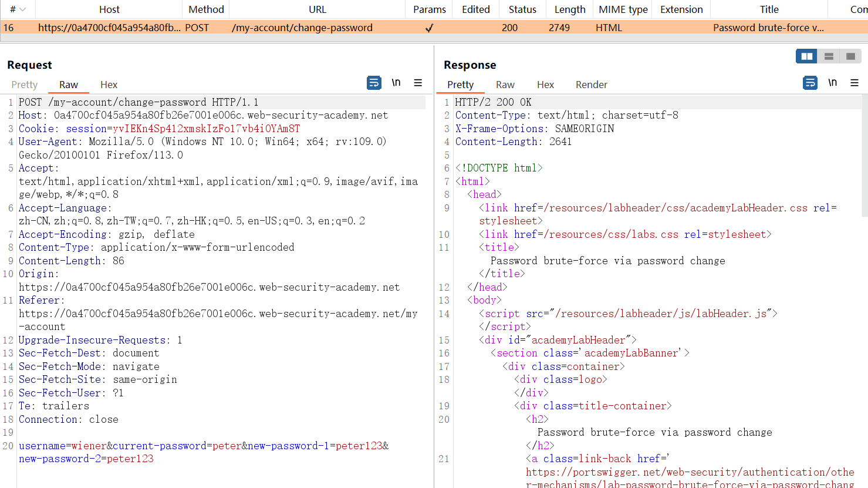Image resolution: width=868 pixels, height=488 pixels.
Task: Click the Params checkmark in row 16
Action: (429, 28)
